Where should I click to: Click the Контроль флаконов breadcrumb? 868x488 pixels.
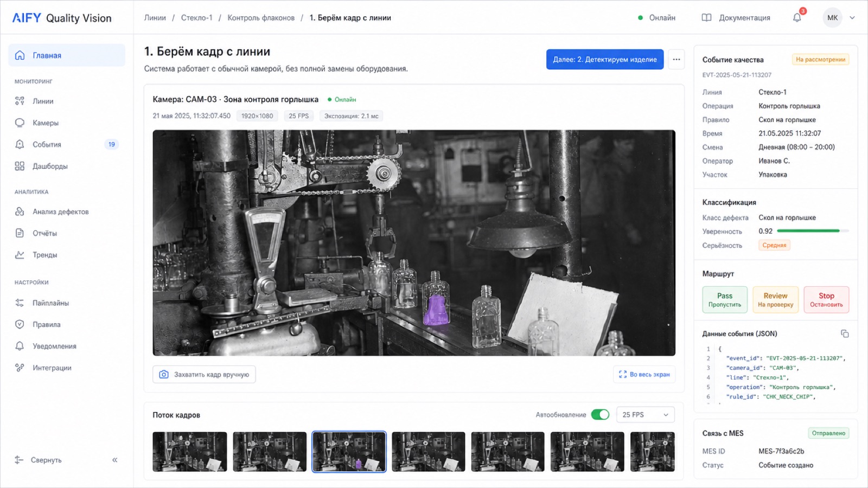pos(261,18)
